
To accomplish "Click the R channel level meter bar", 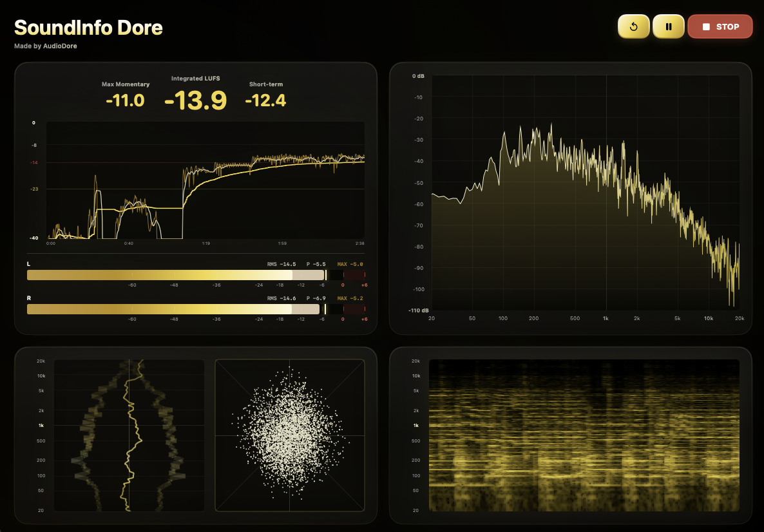I will [x=196, y=309].
